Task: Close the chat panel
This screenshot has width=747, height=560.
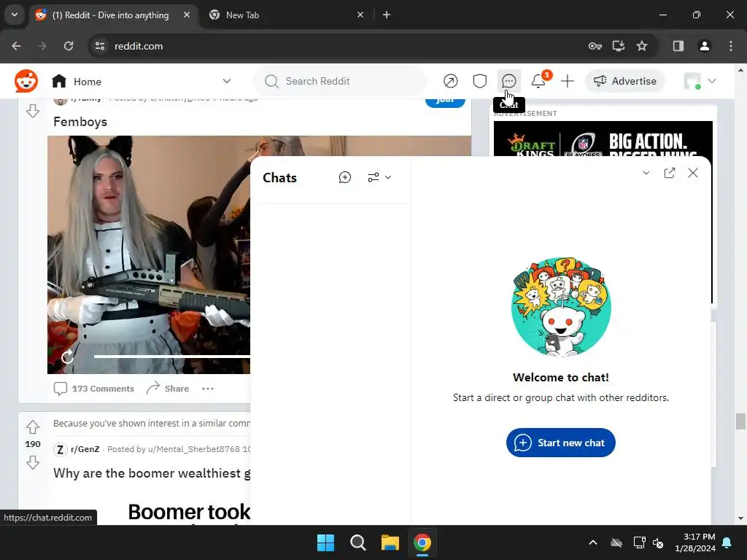Action: click(x=693, y=173)
